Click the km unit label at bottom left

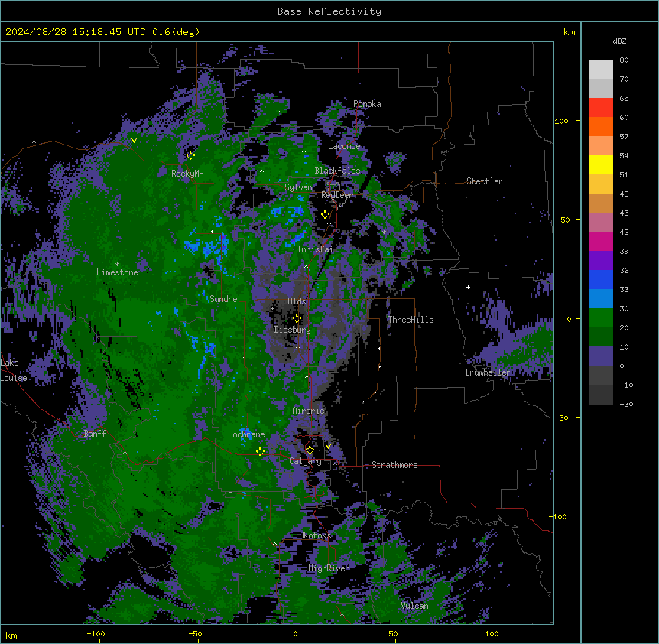pos(11,635)
